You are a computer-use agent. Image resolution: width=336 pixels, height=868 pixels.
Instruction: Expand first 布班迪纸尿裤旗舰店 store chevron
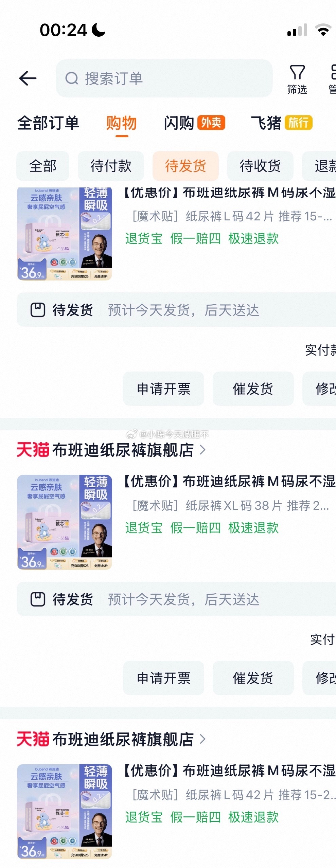[x=202, y=450]
